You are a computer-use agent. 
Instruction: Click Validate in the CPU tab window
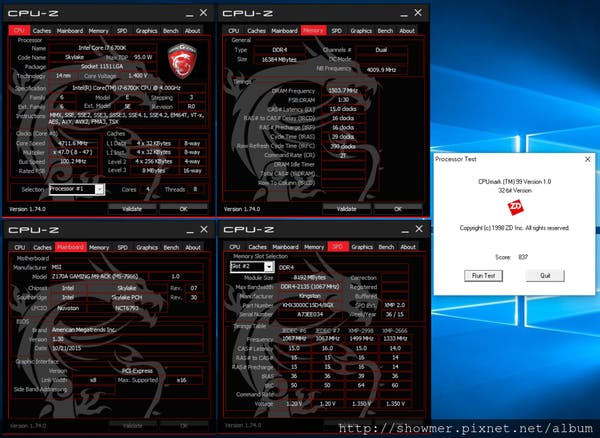tap(132, 209)
